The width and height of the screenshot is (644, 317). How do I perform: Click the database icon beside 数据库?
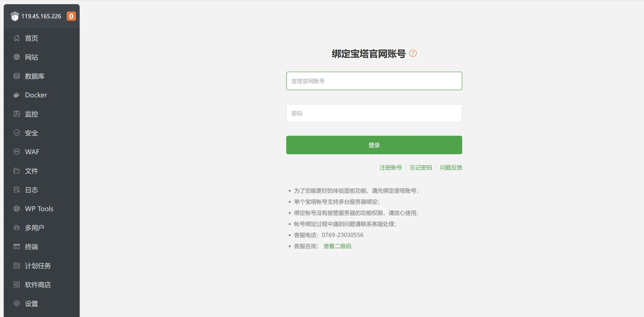click(x=16, y=76)
